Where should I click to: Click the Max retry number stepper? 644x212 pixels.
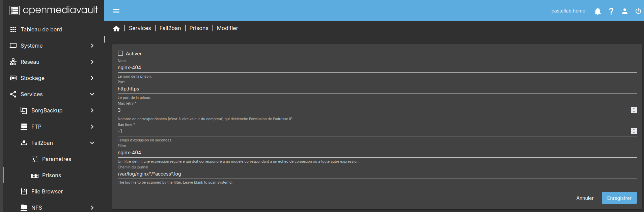coord(634,110)
